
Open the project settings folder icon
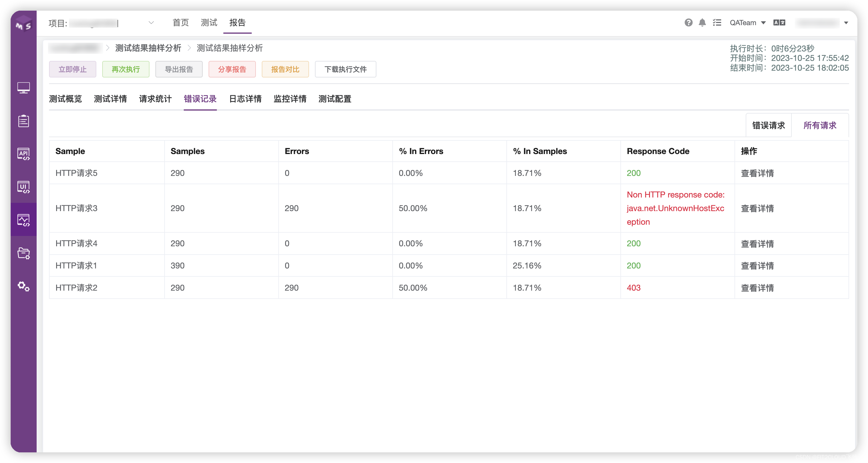(23, 253)
